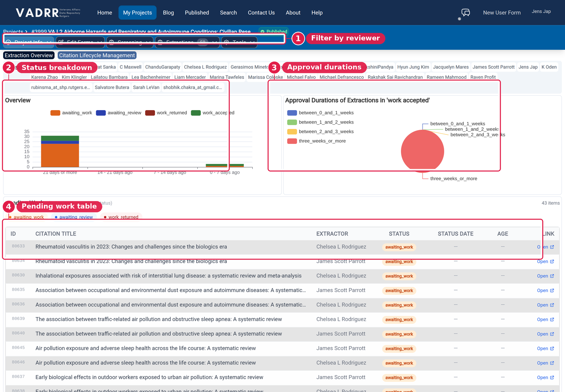Image resolution: width=565 pixels, height=392 pixels.
Task: Toggle reviewer filter Sarah LeVan
Action: [146, 87]
